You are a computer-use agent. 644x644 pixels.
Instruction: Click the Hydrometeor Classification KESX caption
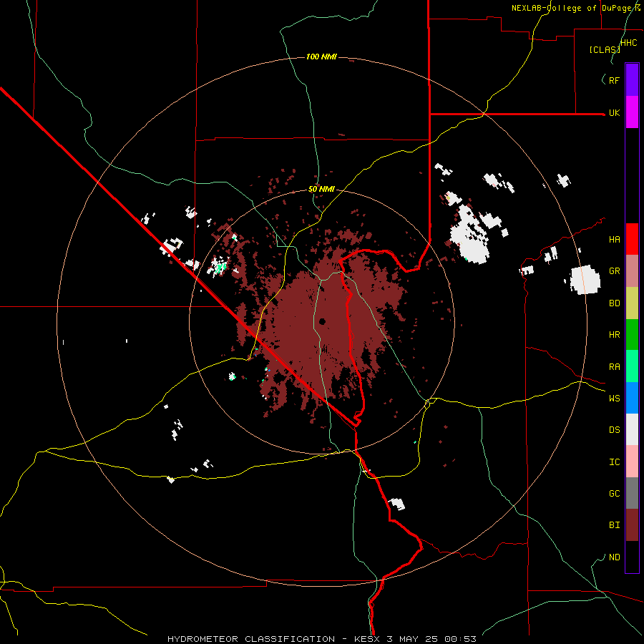click(322, 639)
